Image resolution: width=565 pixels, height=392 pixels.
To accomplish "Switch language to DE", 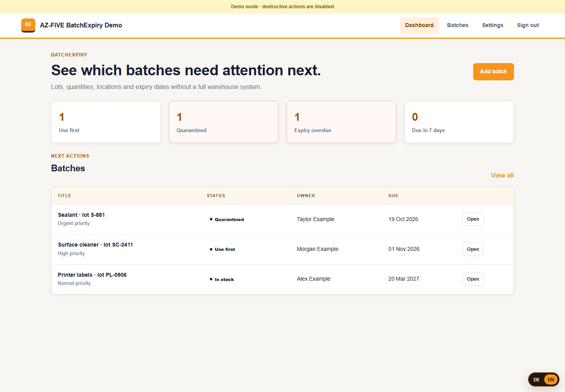I will tap(536, 379).
